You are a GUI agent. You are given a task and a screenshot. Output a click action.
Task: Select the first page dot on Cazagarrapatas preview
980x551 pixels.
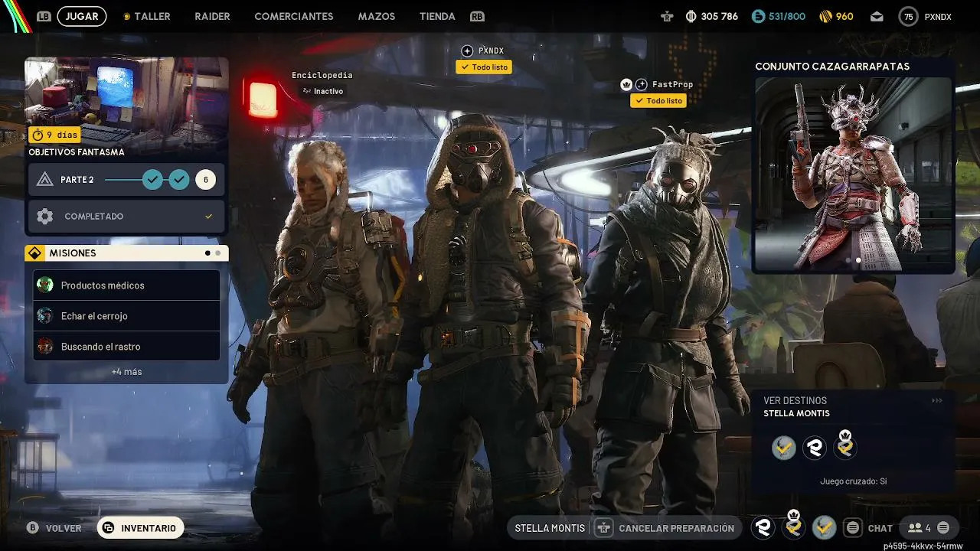(x=848, y=260)
